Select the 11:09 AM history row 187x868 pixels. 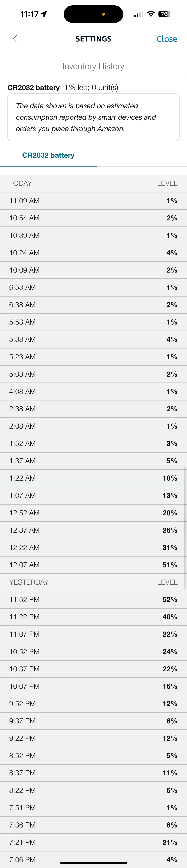93,201
